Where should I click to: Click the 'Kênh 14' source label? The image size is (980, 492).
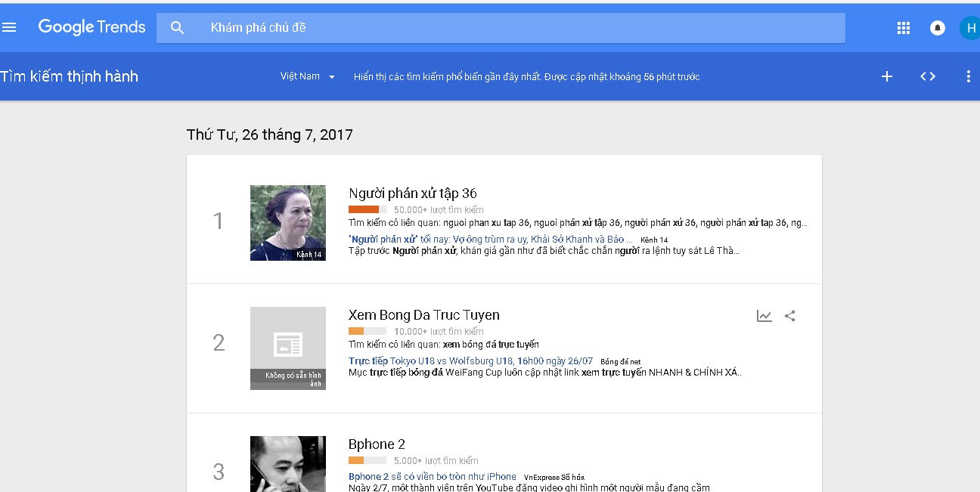point(654,240)
